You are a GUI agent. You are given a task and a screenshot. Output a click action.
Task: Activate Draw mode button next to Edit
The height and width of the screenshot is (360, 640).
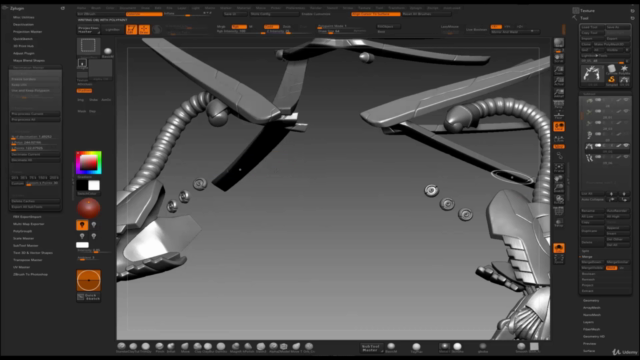pyautogui.click(x=144, y=29)
